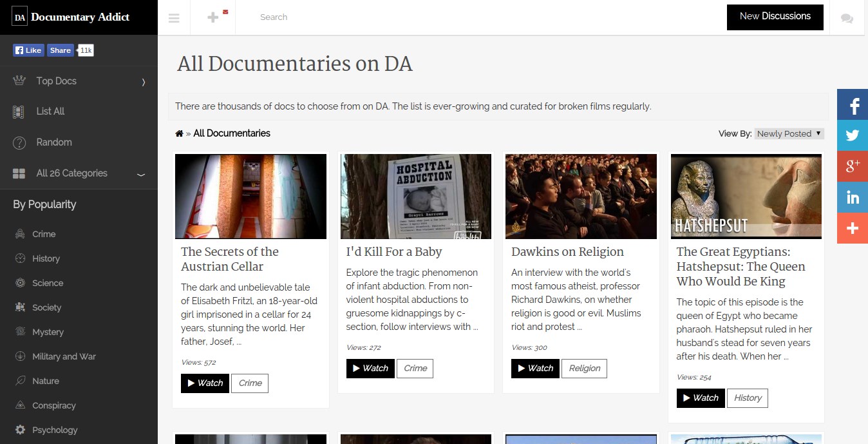868x444 pixels.
Task: Share using the Google Plus icon
Action: click(x=853, y=166)
